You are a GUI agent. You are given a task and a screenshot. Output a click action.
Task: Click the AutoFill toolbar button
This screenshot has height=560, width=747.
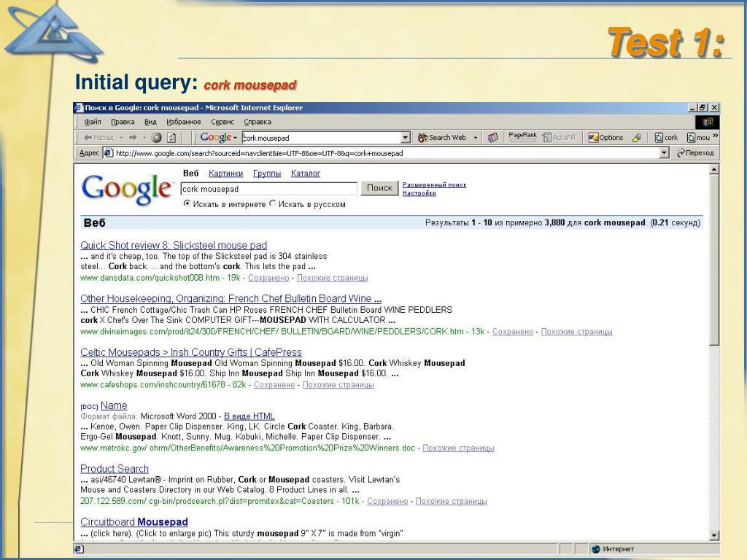pyautogui.click(x=559, y=138)
